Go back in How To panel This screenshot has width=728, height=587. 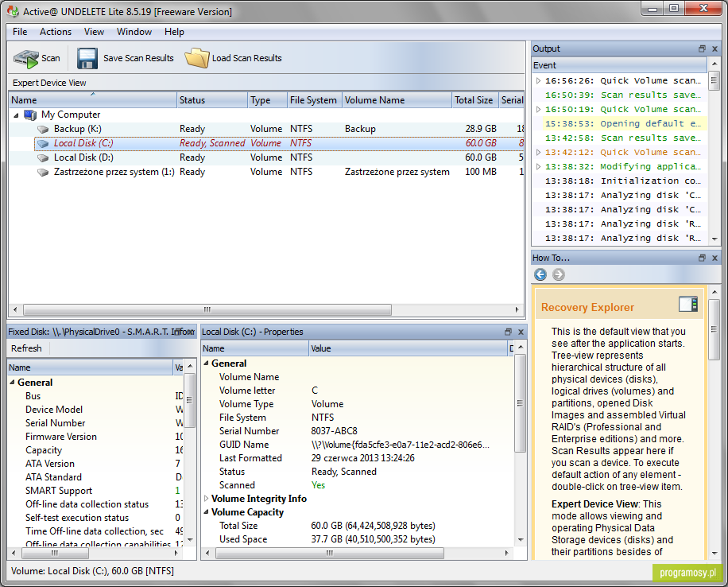(540, 274)
